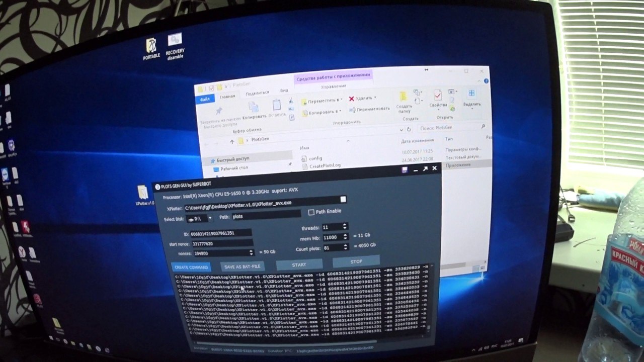Sort by the Имя column header
Image resolution: width=644 pixels, height=362 pixels.
pos(304,148)
